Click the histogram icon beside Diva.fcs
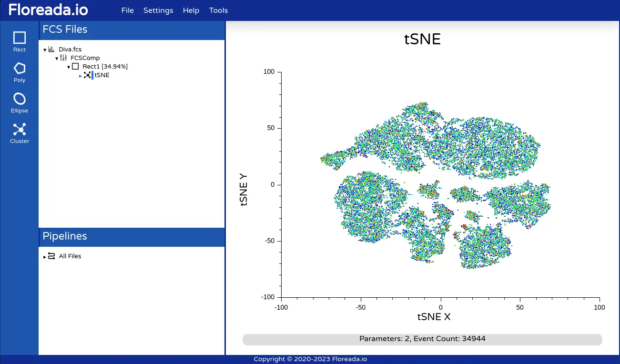This screenshot has width=620, height=364. (51, 50)
